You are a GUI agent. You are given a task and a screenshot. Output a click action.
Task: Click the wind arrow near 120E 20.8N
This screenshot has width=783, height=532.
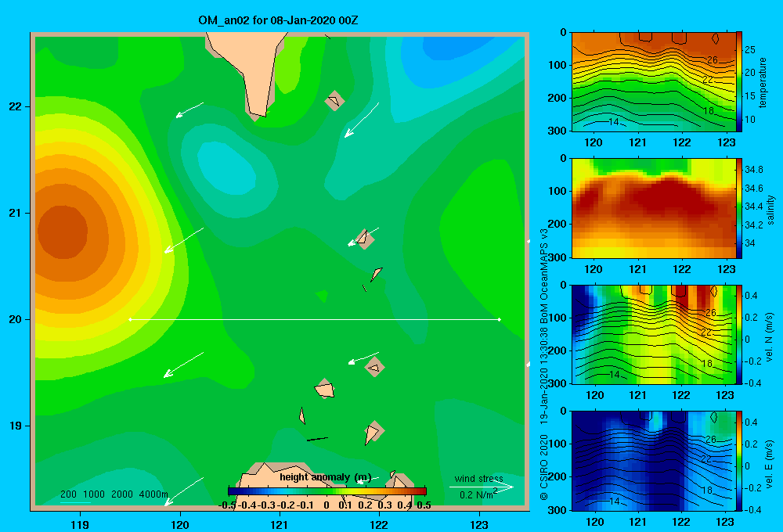184,240
